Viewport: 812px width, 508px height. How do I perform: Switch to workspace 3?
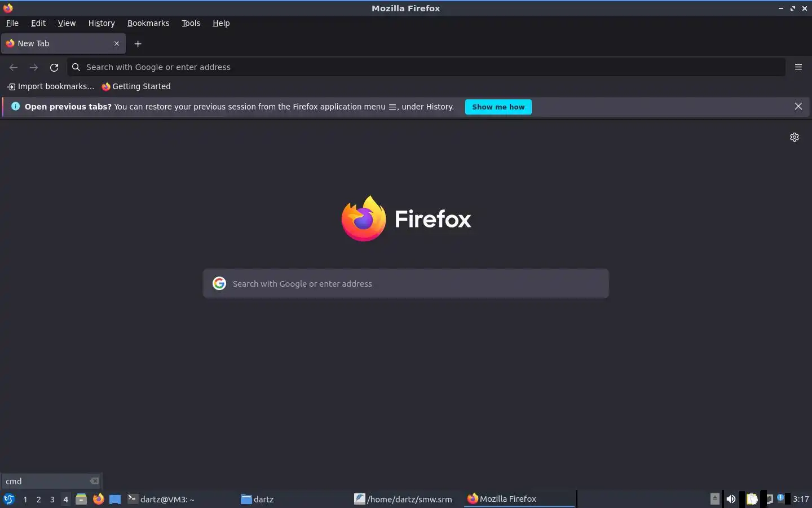52,500
